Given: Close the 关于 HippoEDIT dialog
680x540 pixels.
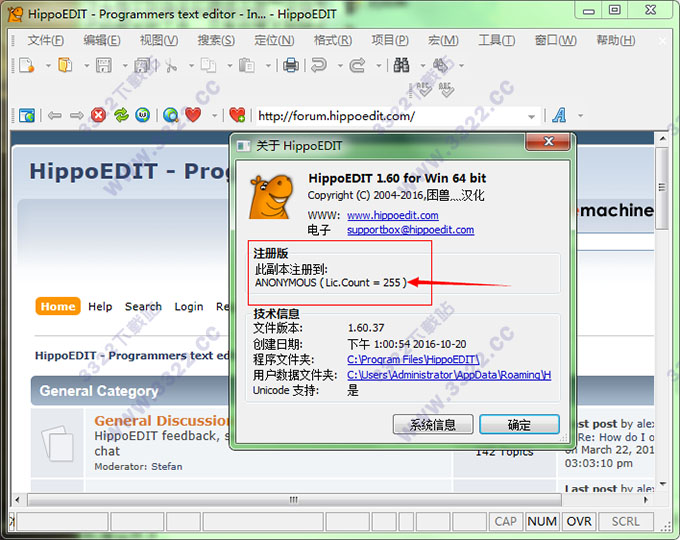Looking at the screenshot, I should pos(548,141).
